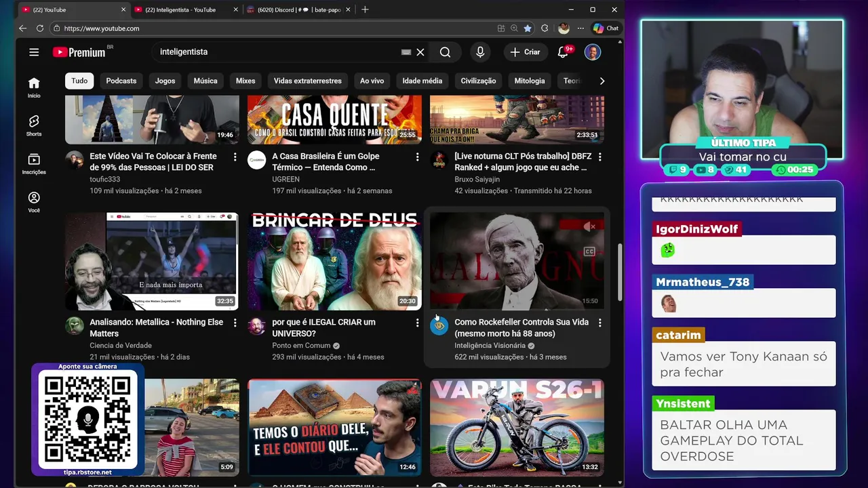Select the Idade média filter chip
Screen dimensions: 868x488
tap(422, 81)
